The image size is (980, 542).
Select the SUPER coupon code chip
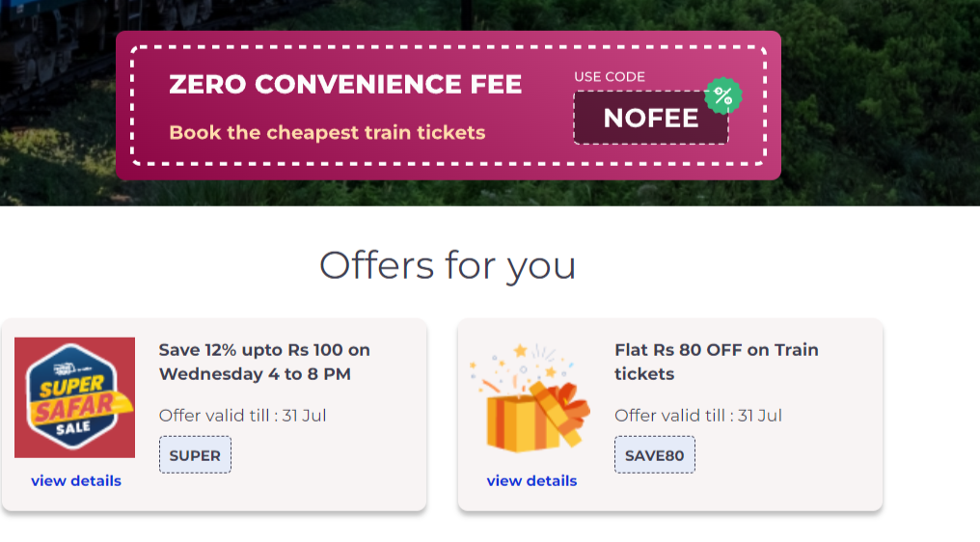(x=195, y=455)
